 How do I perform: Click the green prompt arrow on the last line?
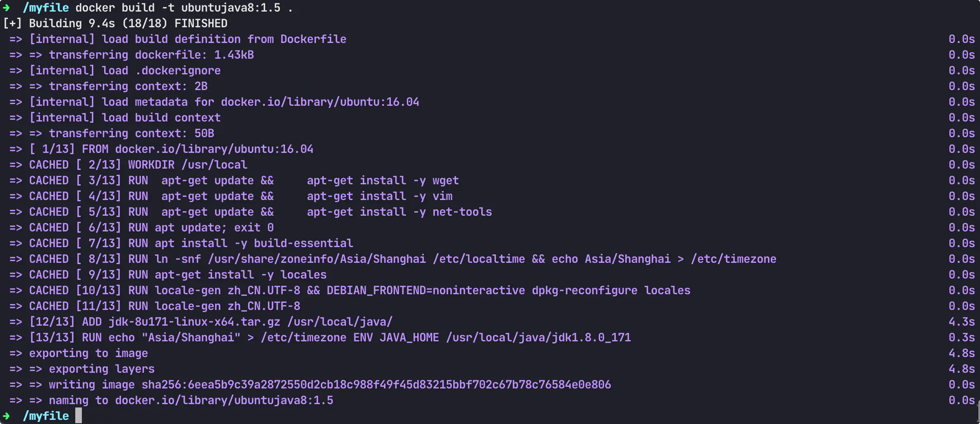click(6, 416)
